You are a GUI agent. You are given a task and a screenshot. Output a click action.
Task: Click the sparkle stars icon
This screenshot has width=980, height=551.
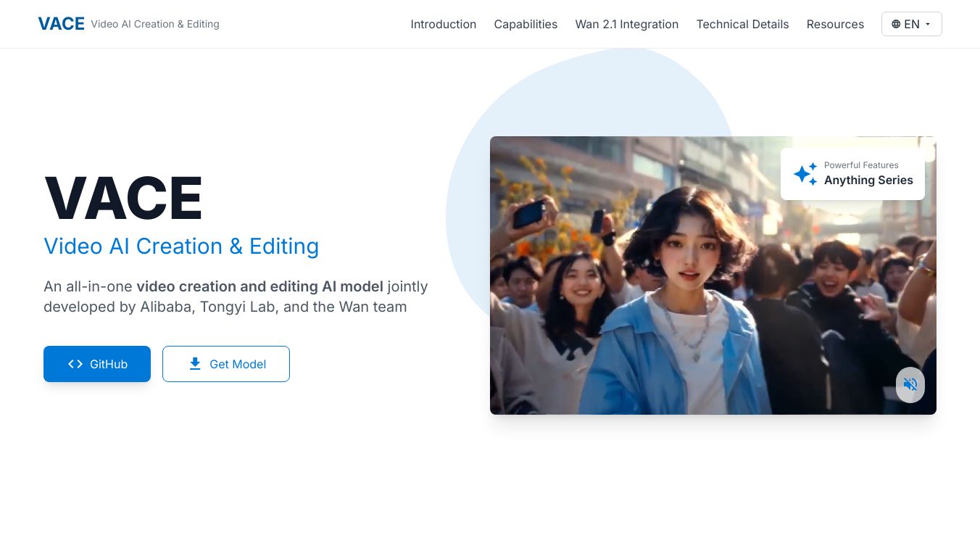pos(805,174)
